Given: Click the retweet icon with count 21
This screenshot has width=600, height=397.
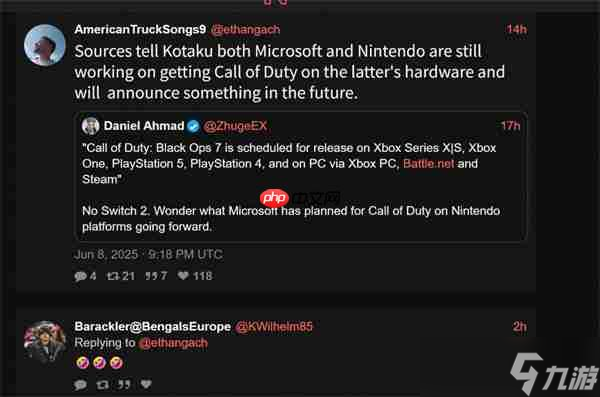Looking at the screenshot, I should [x=114, y=276].
